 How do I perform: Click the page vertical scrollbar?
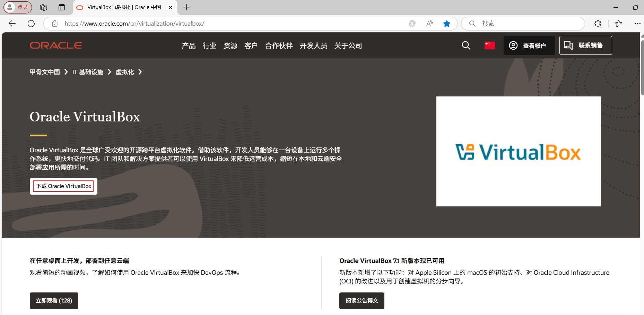click(x=642, y=68)
